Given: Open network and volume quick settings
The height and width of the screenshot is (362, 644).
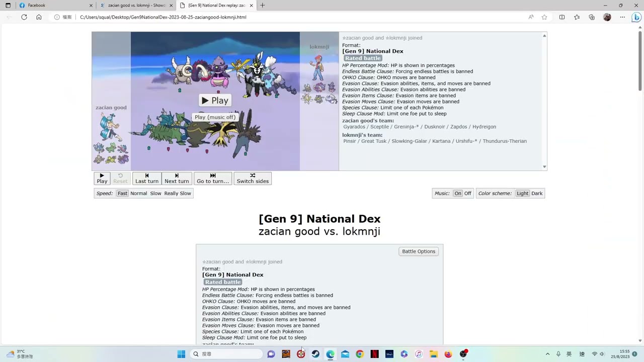Looking at the screenshot, I should point(598,354).
